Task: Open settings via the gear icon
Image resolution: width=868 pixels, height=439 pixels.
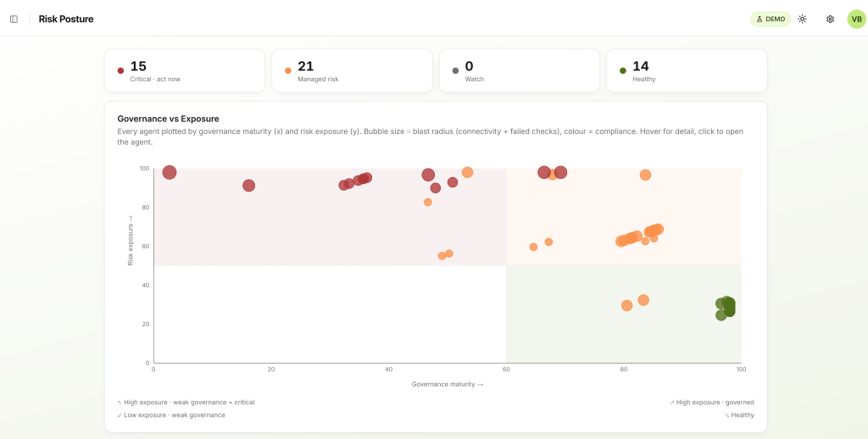Action: 830,19
